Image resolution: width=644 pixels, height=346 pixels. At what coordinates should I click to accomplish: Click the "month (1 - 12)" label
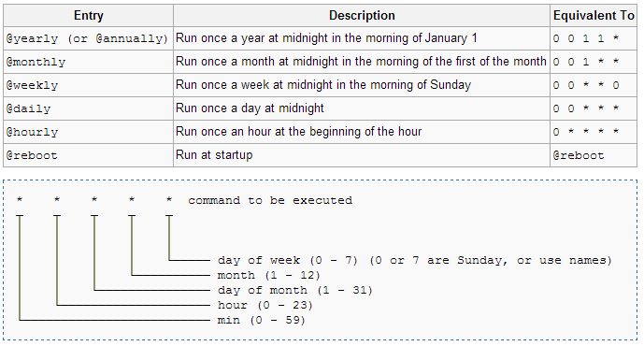click(268, 275)
